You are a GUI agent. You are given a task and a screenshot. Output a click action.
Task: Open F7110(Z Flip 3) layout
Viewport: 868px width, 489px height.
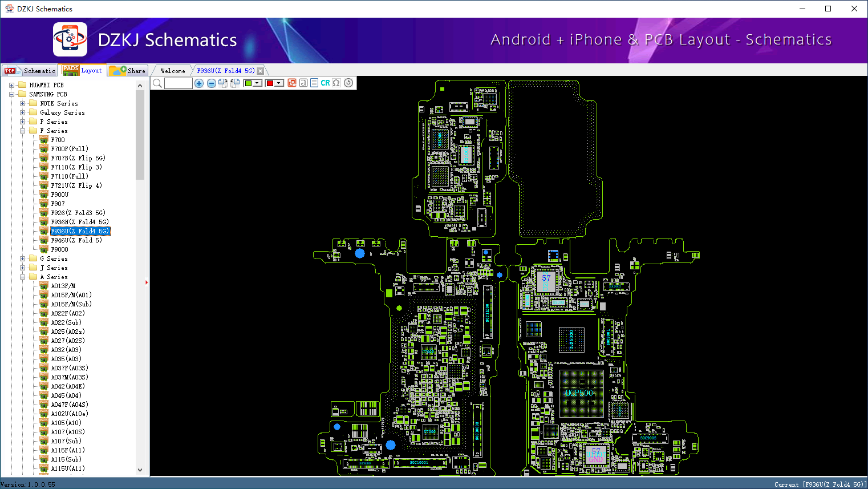pos(76,167)
